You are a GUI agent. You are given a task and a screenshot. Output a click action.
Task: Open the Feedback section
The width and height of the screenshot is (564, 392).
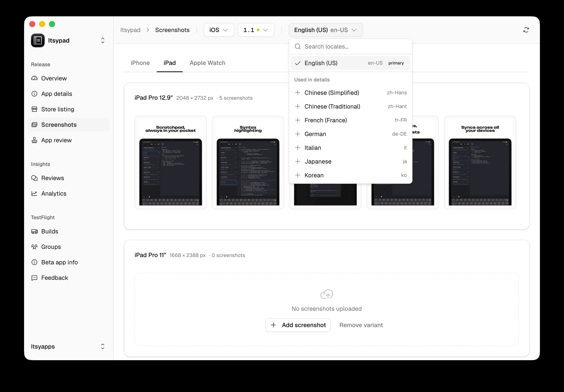(55, 278)
